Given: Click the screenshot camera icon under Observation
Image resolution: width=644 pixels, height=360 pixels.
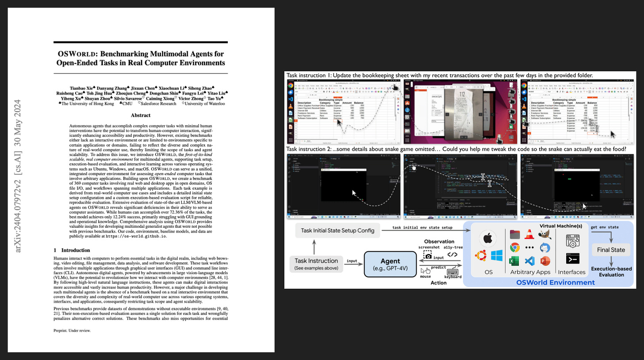Looking at the screenshot, I should click(428, 255).
